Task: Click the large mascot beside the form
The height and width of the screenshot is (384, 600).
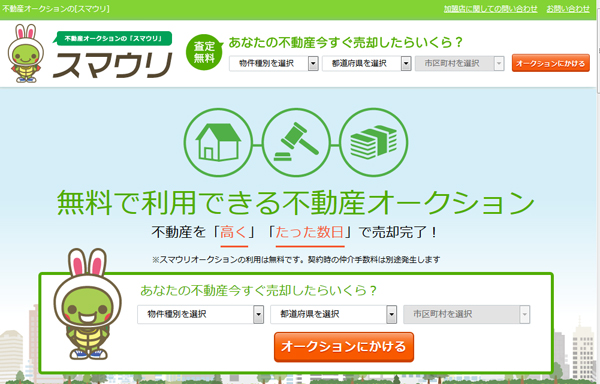Action: click(88, 304)
